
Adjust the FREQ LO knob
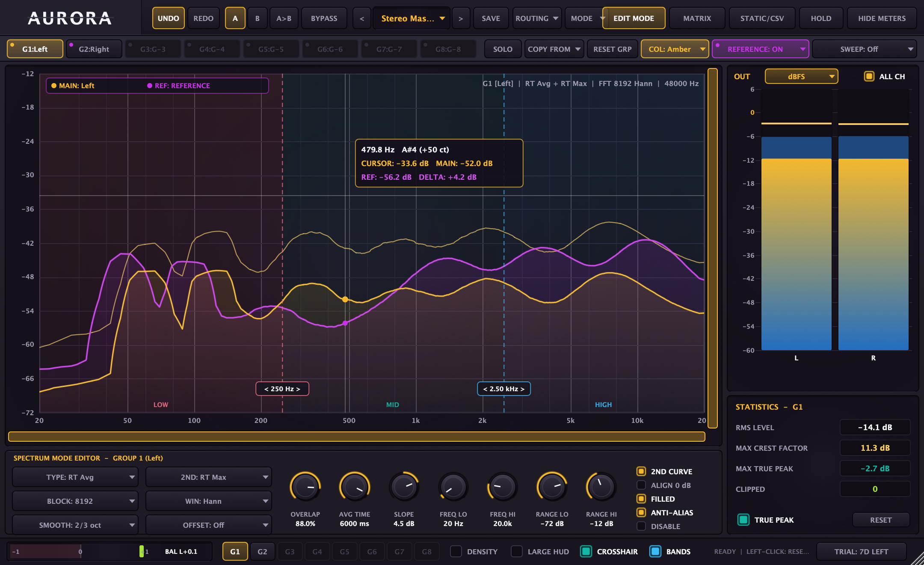[x=453, y=487]
